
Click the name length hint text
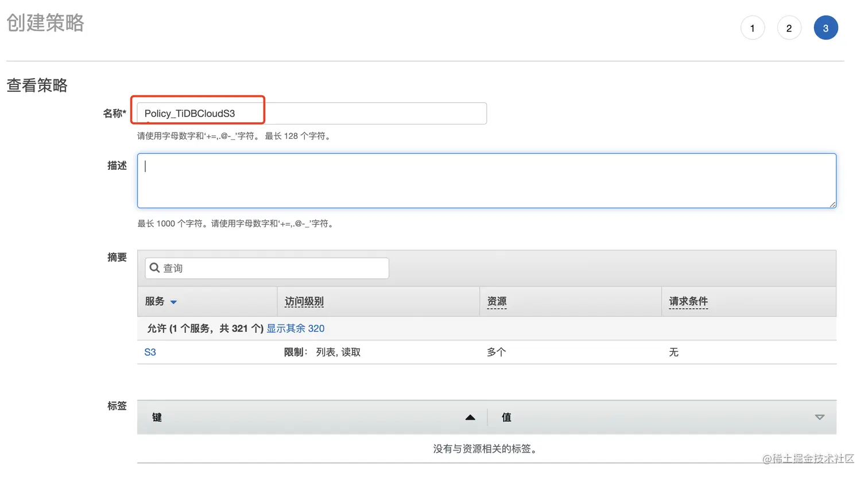[235, 136]
